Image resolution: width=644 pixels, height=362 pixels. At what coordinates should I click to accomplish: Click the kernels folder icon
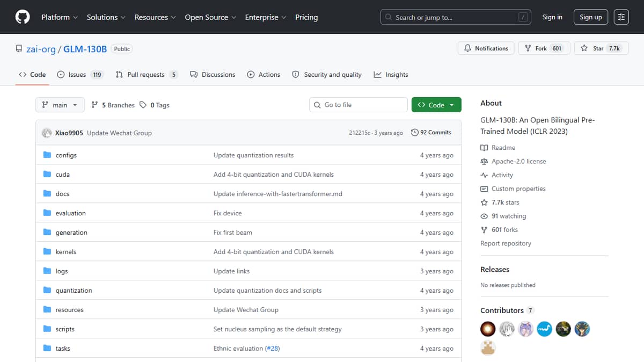(47, 252)
